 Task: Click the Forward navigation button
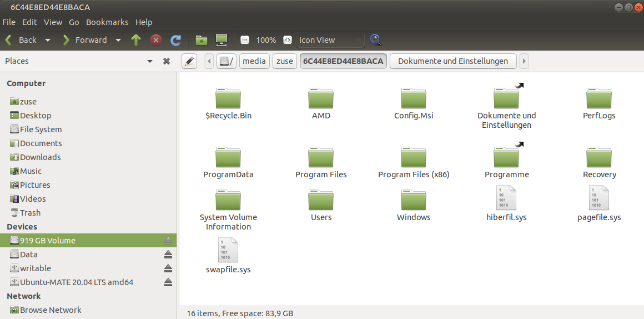point(85,40)
